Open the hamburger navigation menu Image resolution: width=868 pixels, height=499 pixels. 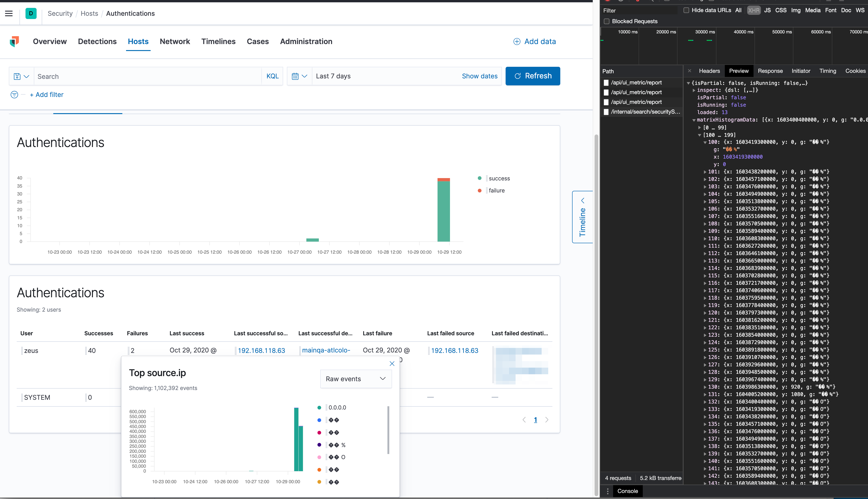9,13
